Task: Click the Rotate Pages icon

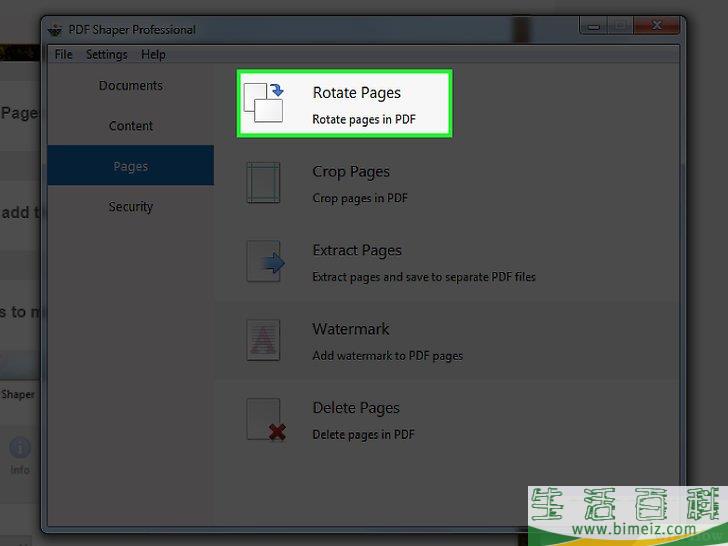Action: (263, 103)
